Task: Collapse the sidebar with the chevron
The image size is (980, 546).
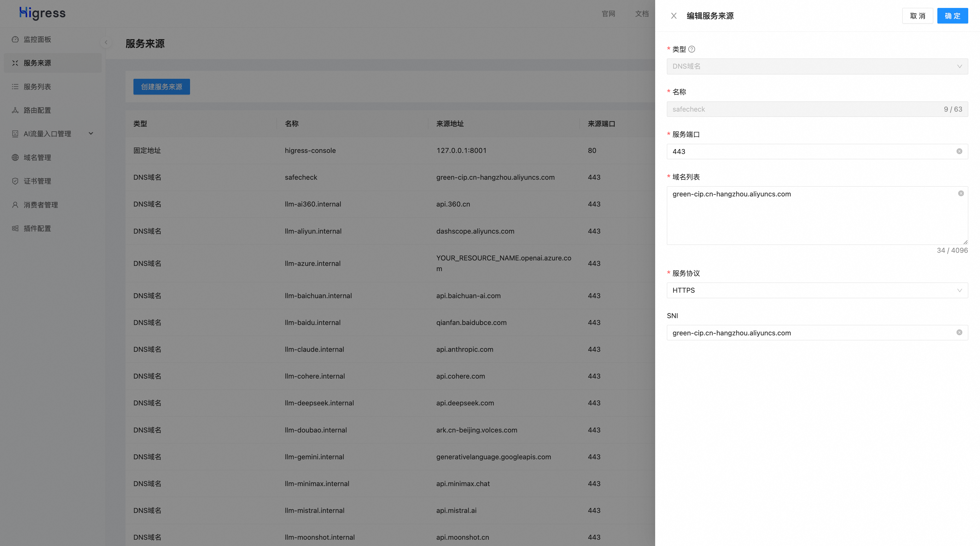Action: [x=106, y=42]
